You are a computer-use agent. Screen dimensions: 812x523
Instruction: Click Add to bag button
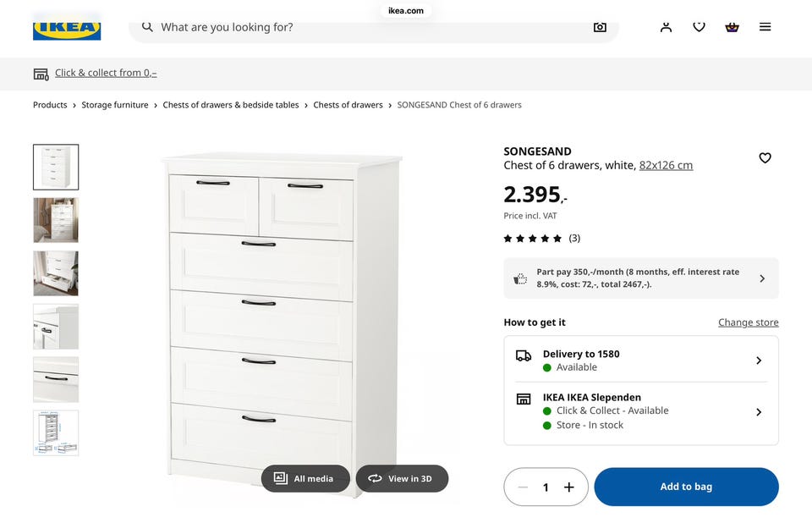pos(686,487)
